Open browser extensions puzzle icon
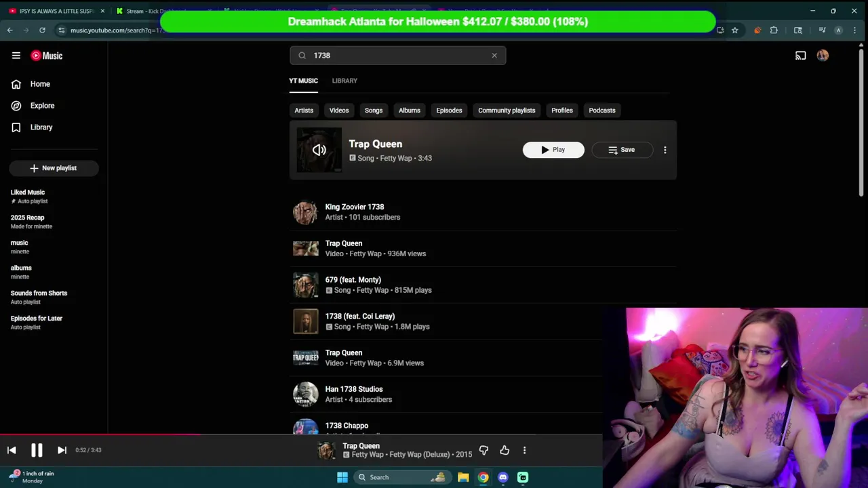 point(774,30)
